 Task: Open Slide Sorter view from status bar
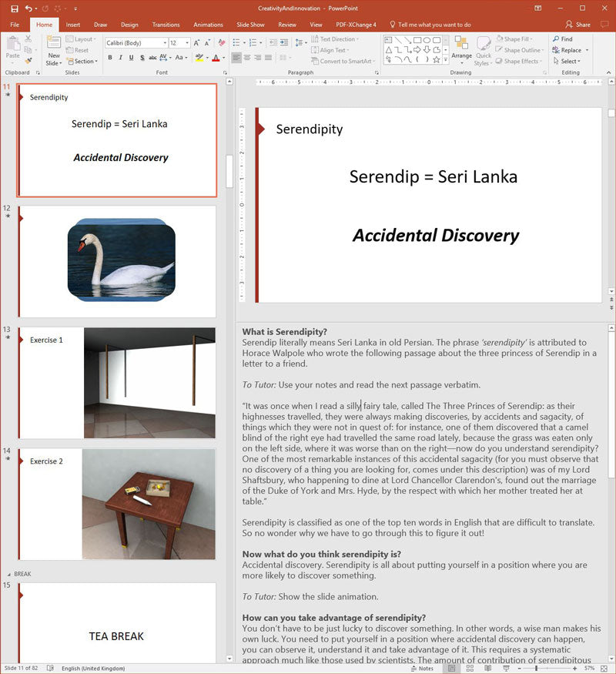[470, 669]
